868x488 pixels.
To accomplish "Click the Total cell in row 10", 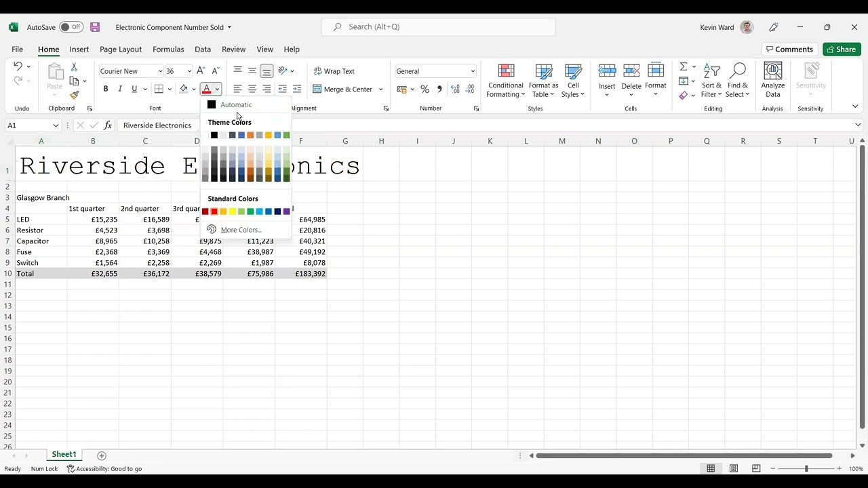I will click(x=41, y=273).
